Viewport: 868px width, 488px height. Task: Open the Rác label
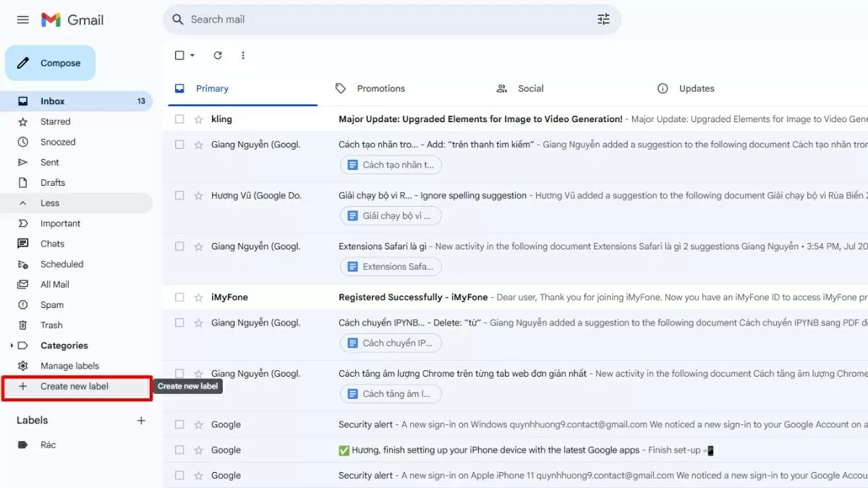(48, 445)
